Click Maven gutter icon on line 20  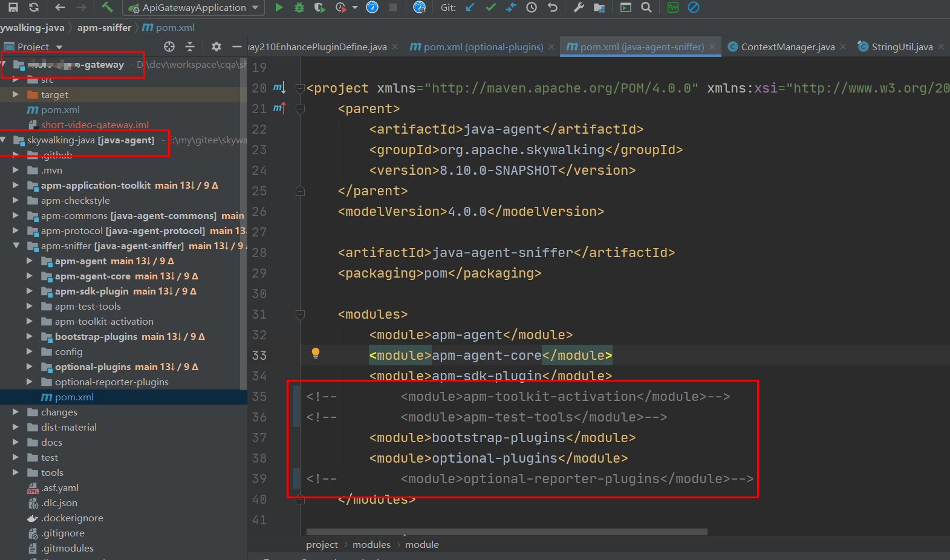pyautogui.click(x=279, y=88)
